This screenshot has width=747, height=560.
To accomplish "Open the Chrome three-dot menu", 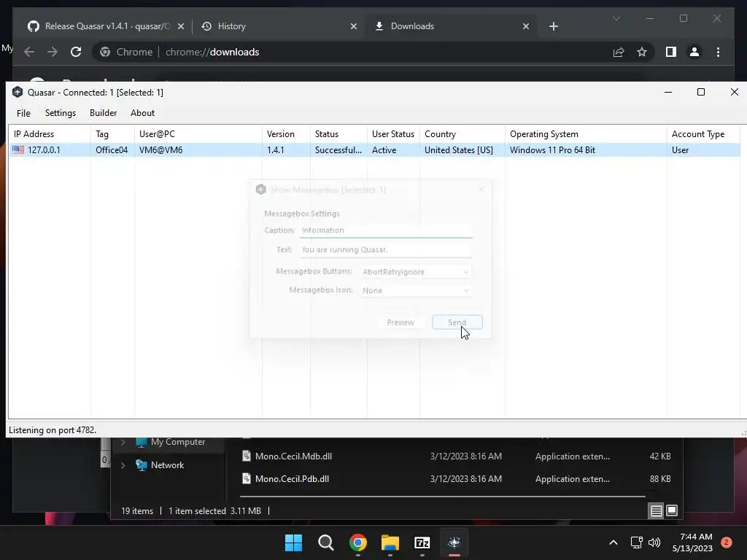I will (x=718, y=52).
